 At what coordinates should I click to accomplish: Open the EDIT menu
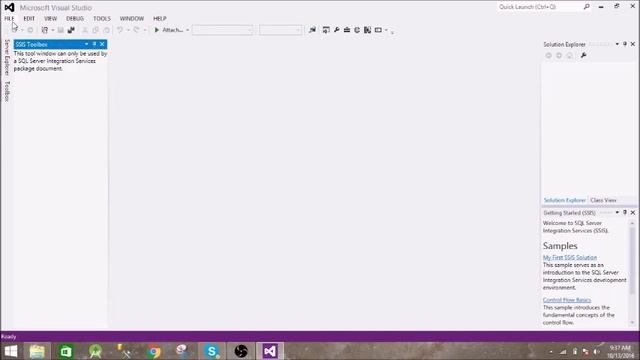pos(29,18)
